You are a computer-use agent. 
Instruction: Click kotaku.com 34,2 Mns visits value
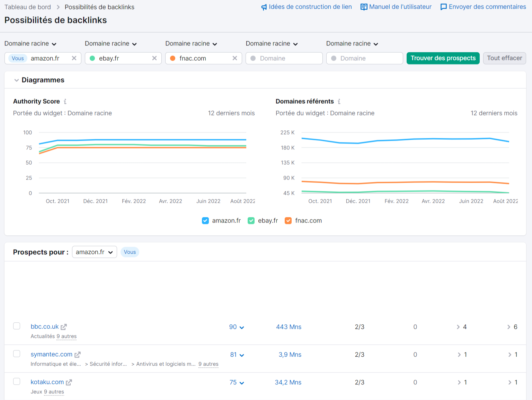[x=288, y=382]
